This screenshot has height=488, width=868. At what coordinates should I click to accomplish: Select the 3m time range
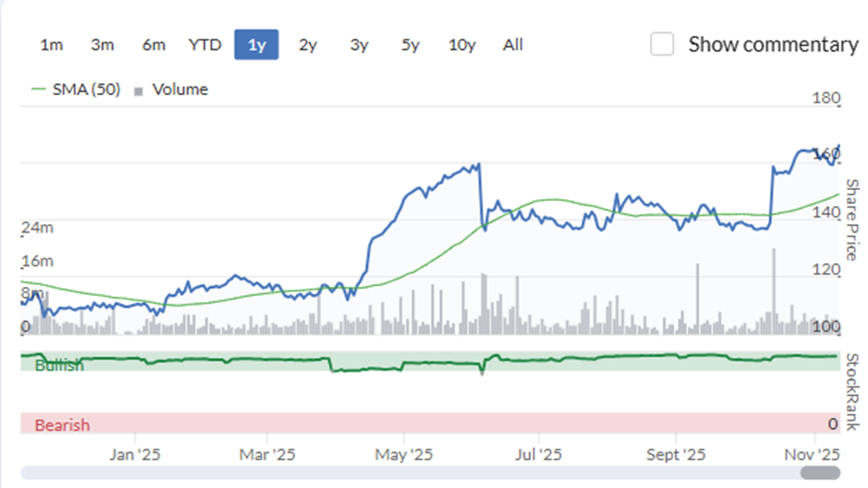click(102, 44)
